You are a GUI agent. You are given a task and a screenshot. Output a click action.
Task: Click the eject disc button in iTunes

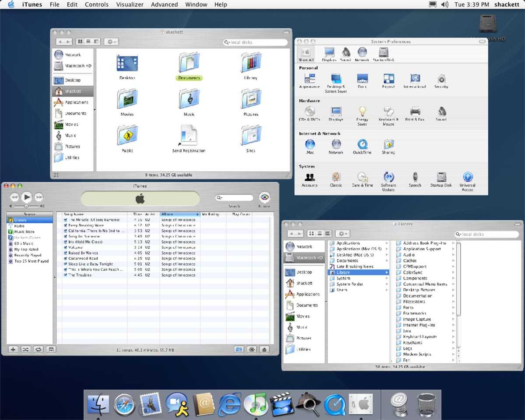point(264,349)
